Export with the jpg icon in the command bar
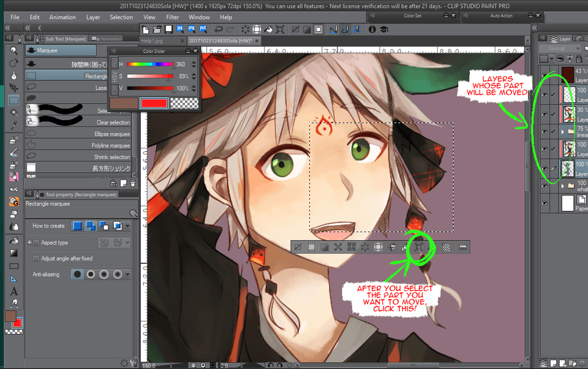The image size is (588, 369). pyautogui.click(x=181, y=29)
